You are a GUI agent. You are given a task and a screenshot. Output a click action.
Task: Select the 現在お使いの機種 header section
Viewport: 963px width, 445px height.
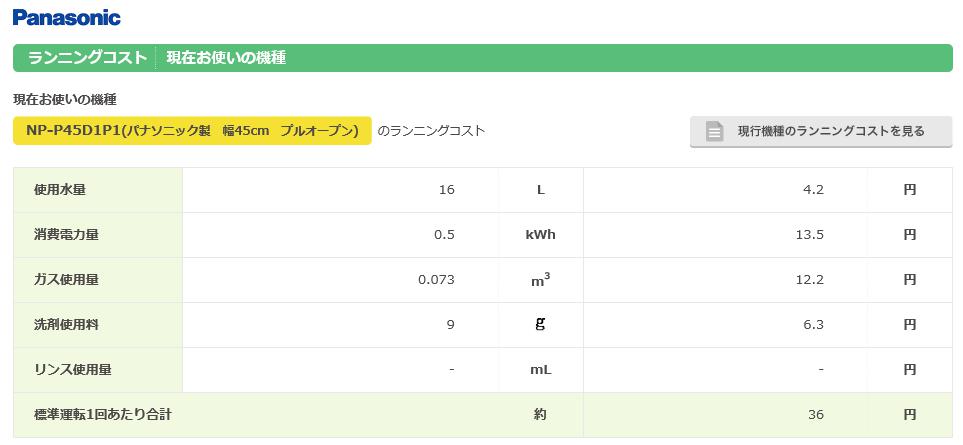(226, 58)
